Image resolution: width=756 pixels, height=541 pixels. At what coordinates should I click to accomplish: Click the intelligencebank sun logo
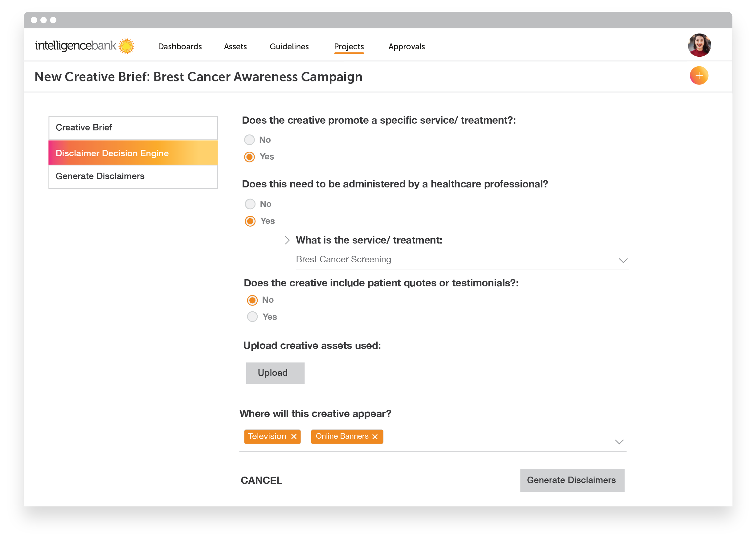tap(126, 46)
